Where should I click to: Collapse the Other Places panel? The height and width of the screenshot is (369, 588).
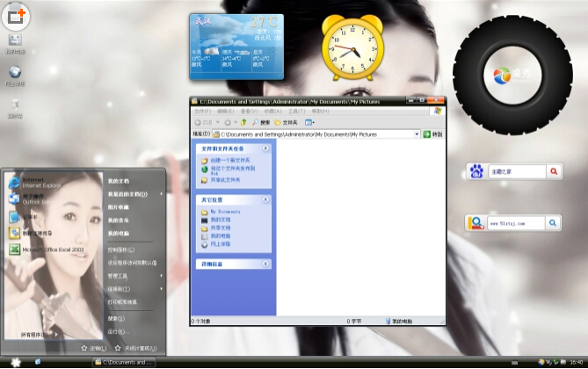(x=265, y=199)
